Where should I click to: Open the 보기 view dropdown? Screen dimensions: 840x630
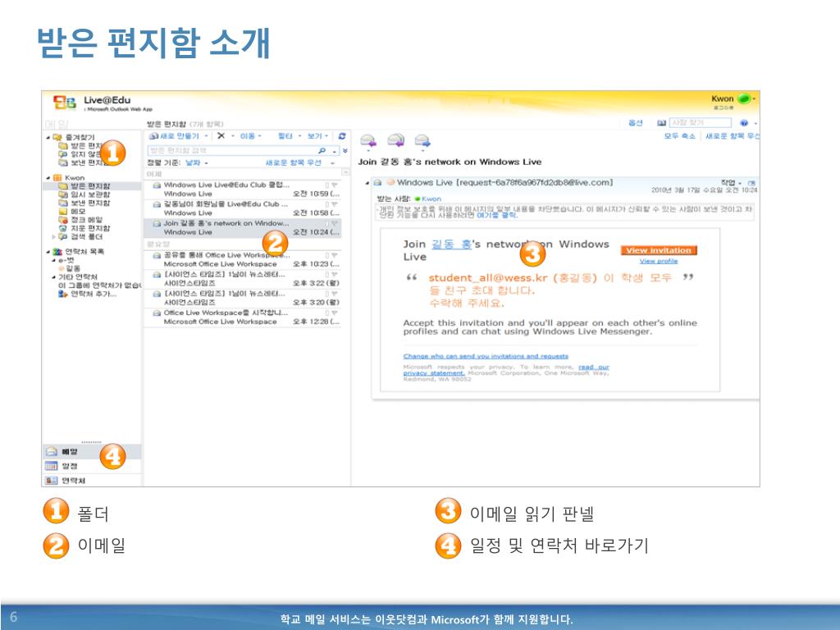pos(318,136)
